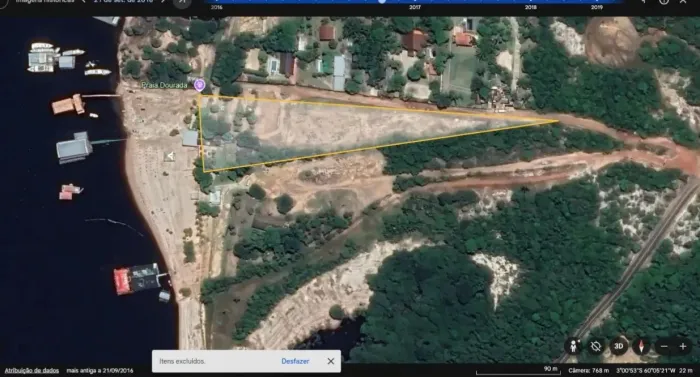Open the Atribuição de dados link
This screenshot has width=700, height=377.
click(x=32, y=370)
